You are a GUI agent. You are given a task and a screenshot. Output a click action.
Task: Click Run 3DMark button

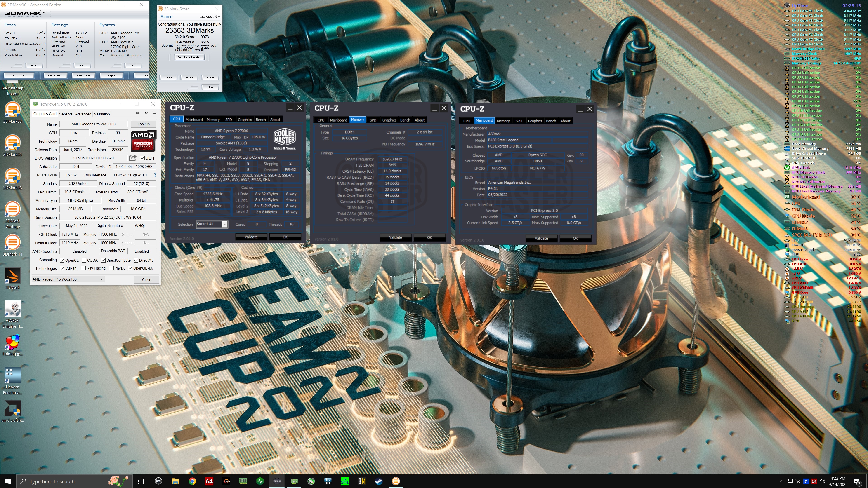pos(19,75)
